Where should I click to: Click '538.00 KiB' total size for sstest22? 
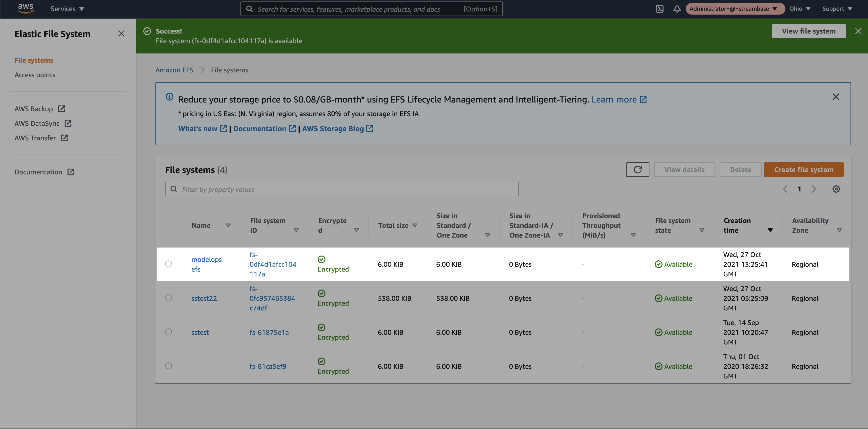[394, 298]
